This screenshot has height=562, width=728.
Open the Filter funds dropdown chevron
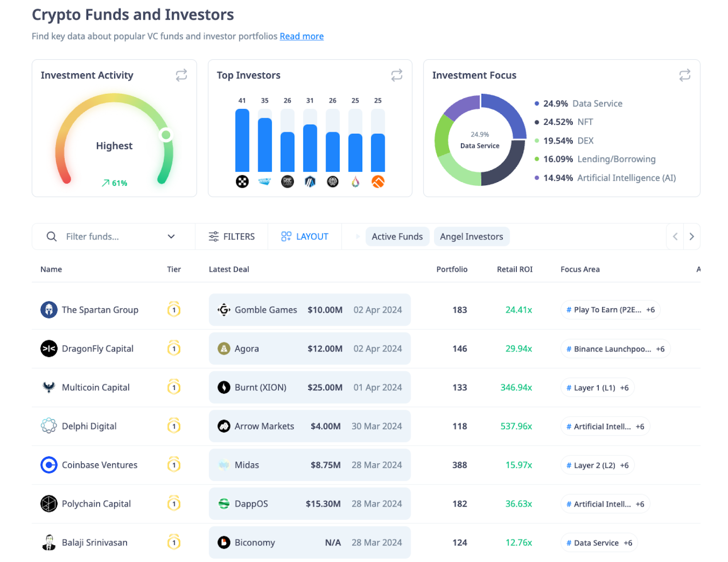pyautogui.click(x=171, y=237)
